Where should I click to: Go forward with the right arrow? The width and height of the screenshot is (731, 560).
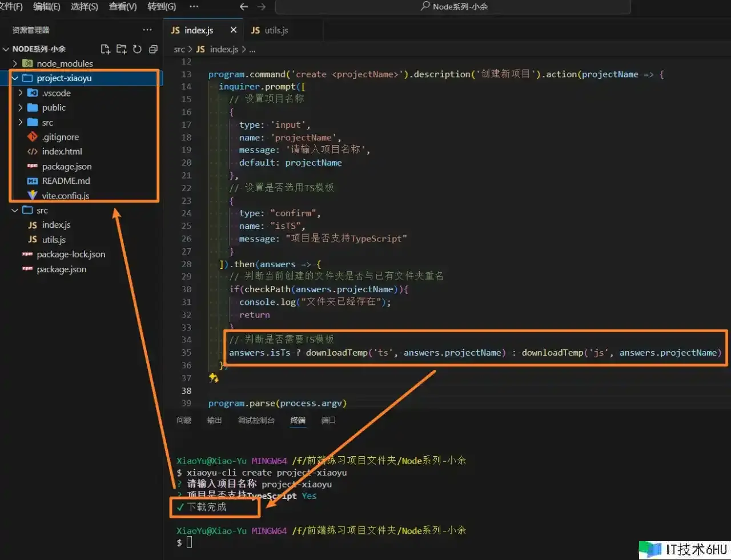262,7
